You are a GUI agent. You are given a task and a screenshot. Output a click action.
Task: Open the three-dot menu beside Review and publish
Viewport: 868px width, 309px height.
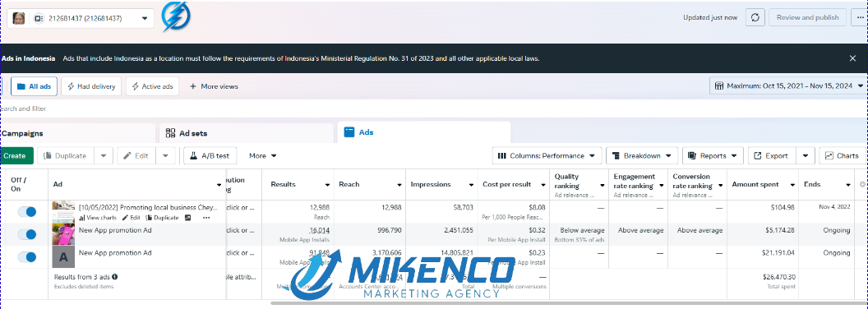(860, 17)
